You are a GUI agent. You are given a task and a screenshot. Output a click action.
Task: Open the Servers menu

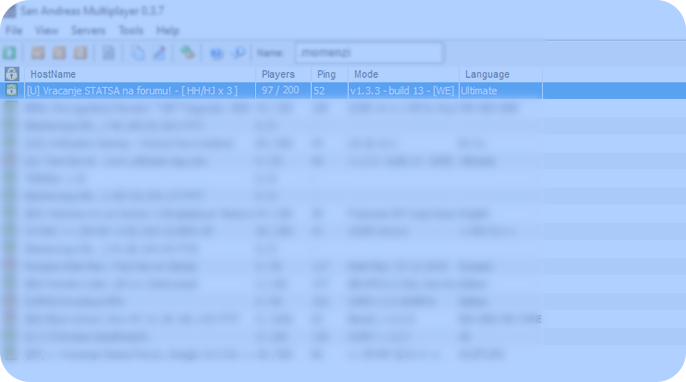point(88,30)
